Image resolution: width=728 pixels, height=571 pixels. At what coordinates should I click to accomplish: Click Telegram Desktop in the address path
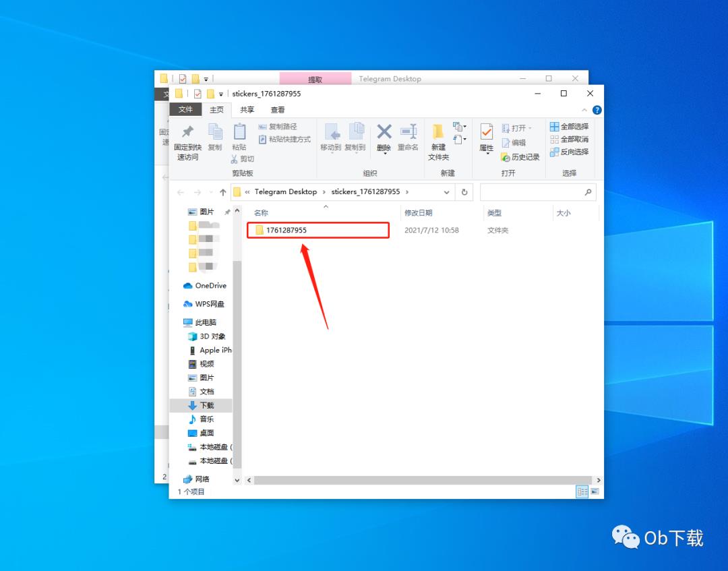tap(286, 191)
